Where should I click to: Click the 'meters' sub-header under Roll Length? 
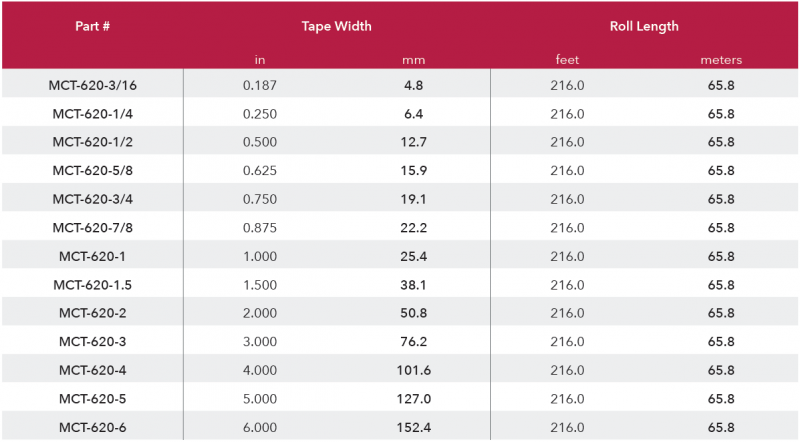(721, 60)
